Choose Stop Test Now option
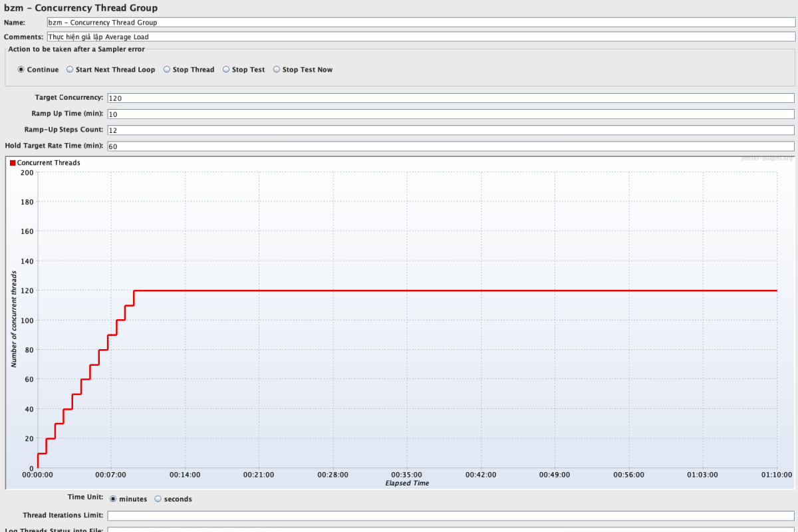 click(277, 70)
